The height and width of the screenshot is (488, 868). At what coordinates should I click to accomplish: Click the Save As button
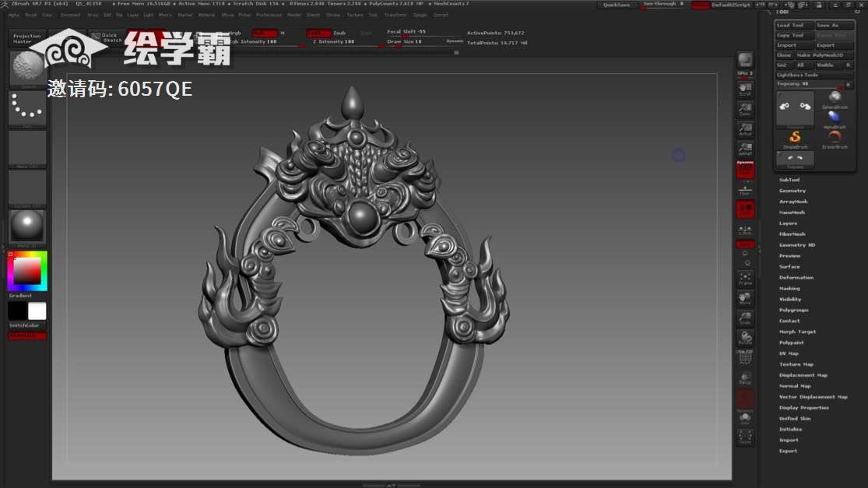click(x=835, y=26)
